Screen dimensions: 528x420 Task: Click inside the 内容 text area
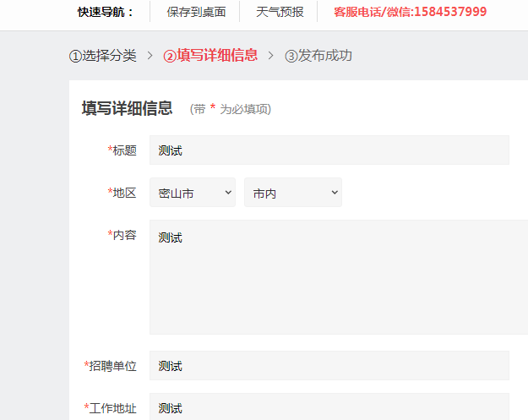pos(338,277)
